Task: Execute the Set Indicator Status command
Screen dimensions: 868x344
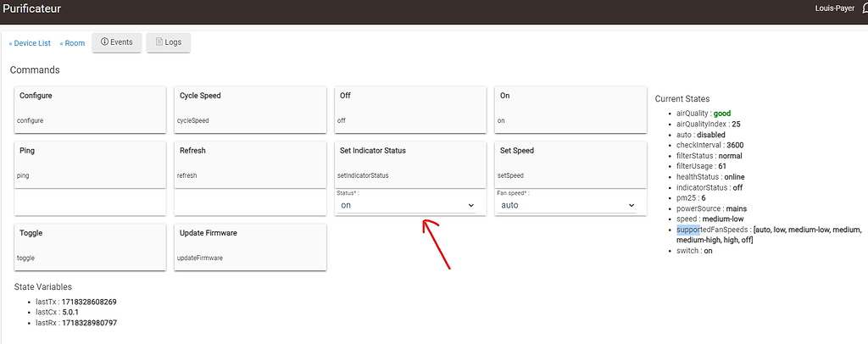Action: click(410, 165)
